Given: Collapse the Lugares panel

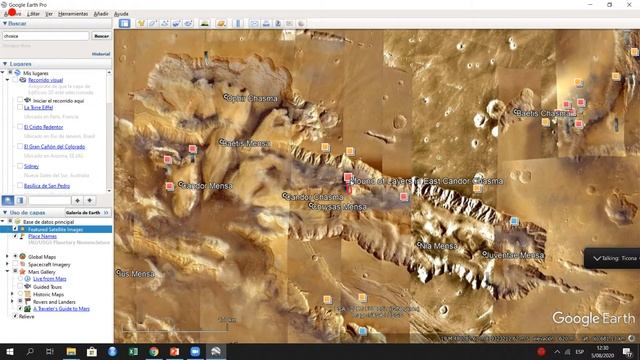Looking at the screenshot, I should click(x=5, y=64).
